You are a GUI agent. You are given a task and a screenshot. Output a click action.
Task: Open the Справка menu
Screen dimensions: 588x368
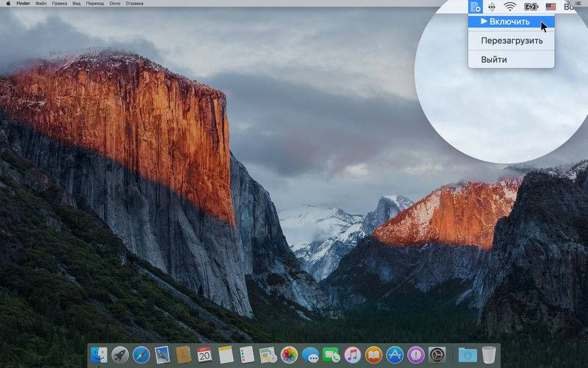tap(135, 4)
